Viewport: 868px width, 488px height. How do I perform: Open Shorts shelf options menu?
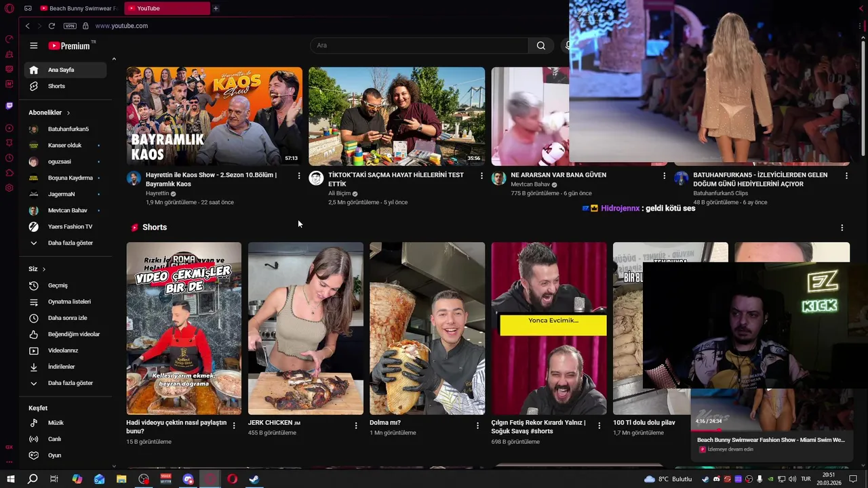842,228
